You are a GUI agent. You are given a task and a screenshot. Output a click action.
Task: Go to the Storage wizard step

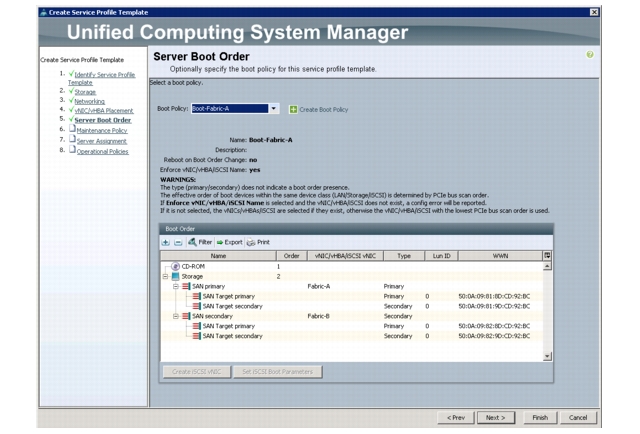tap(85, 92)
